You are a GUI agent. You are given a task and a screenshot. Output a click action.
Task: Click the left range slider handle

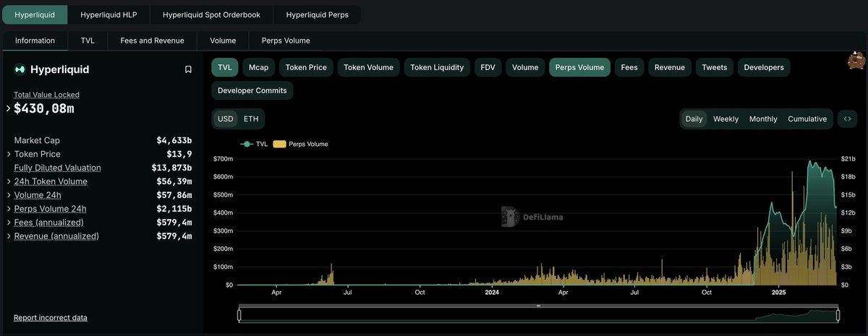pyautogui.click(x=239, y=315)
